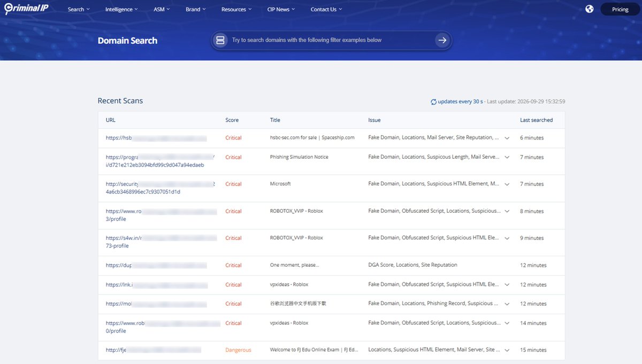Open the Search menu
The height and width of the screenshot is (364, 642).
(79, 9)
